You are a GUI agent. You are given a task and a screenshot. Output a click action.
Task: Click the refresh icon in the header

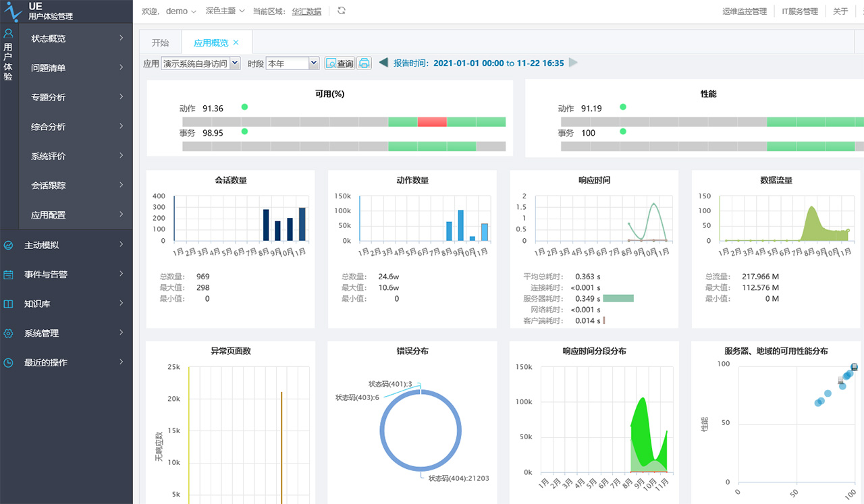point(342,11)
